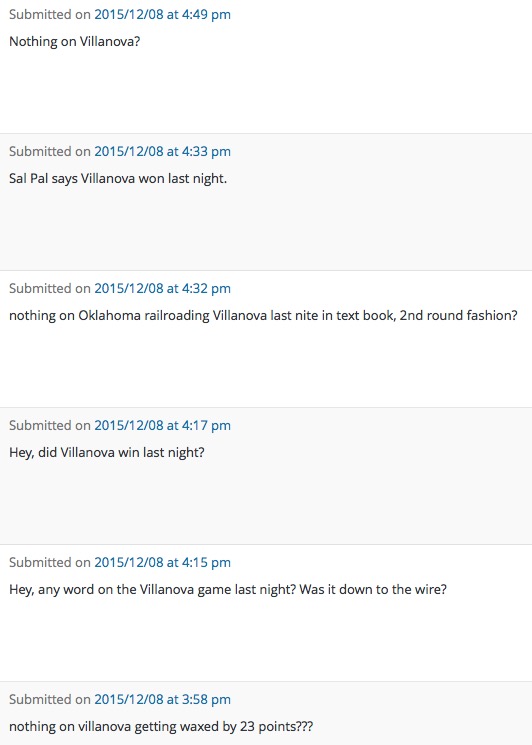The height and width of the screenshot is (745, 532).
Task: Click the 'waxed by 23 points???' comment
Action: point(161,726)
